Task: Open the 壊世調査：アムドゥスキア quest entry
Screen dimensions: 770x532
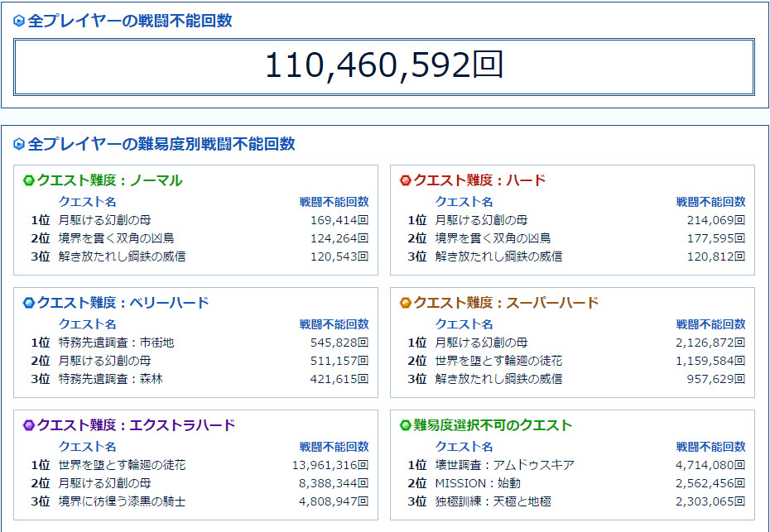Action: [504, 465]
